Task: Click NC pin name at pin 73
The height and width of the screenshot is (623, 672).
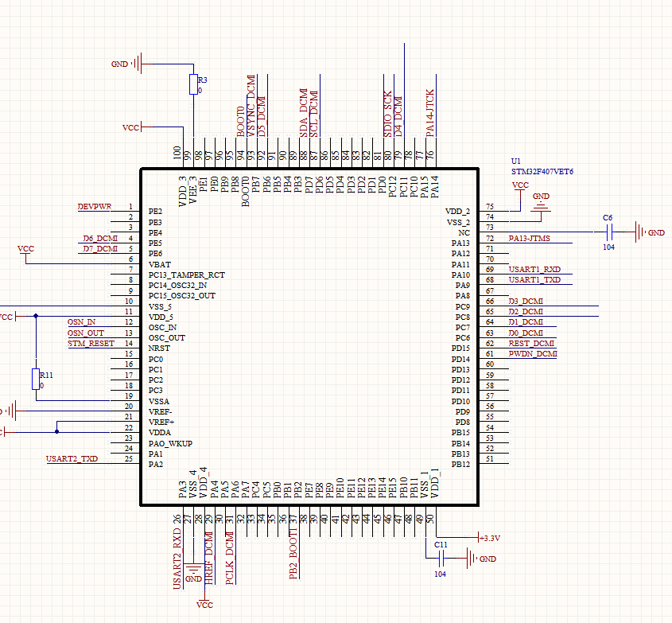Action: point(464,233)
